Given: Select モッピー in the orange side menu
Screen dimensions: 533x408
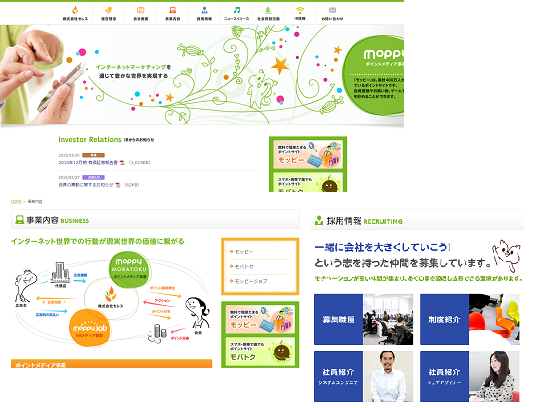Looking at the screenshot, I should (x=244, y=252).
